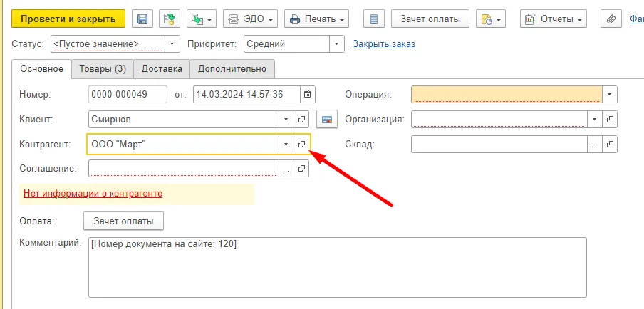Click the document movements list icon
The height and width of the screenshot is (309, 644).
376,19
